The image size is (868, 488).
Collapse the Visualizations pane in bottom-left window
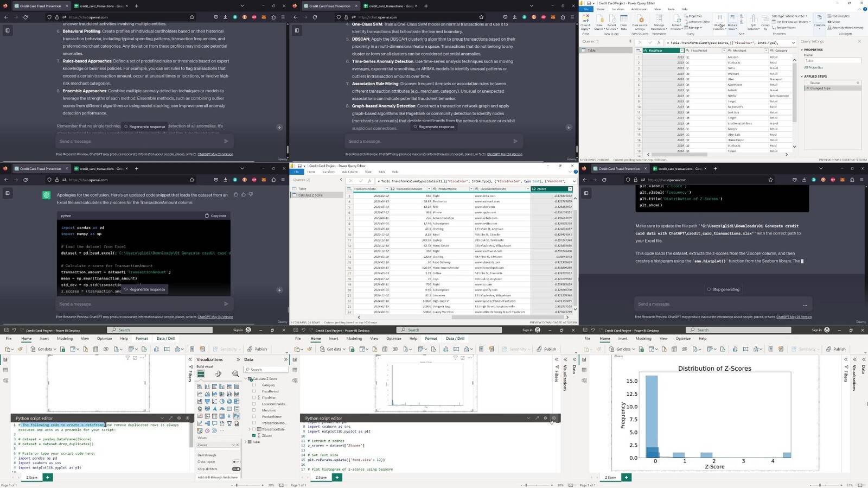coord(238,359)
